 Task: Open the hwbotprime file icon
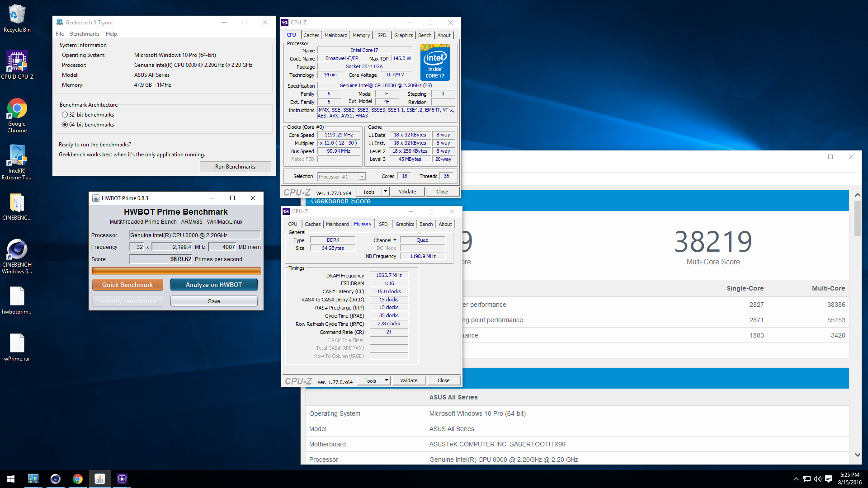(17, 300)
